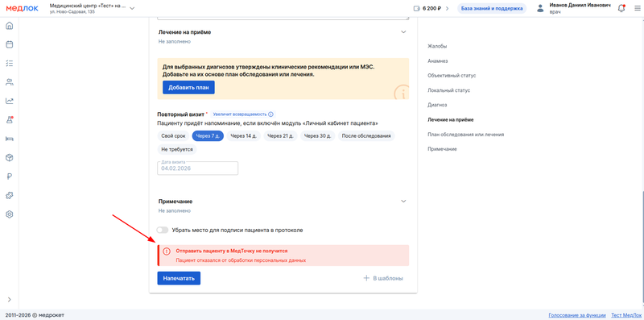Click the Напечатать button
Screen dimensions: 644x320
click(x=179, y=278)
